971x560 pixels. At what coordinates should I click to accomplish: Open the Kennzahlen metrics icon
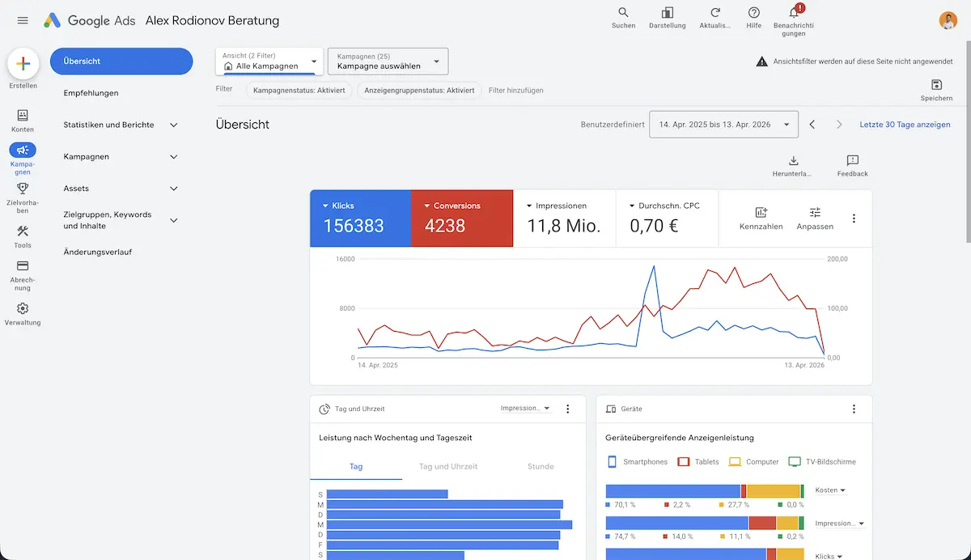[x=761, y=213]
